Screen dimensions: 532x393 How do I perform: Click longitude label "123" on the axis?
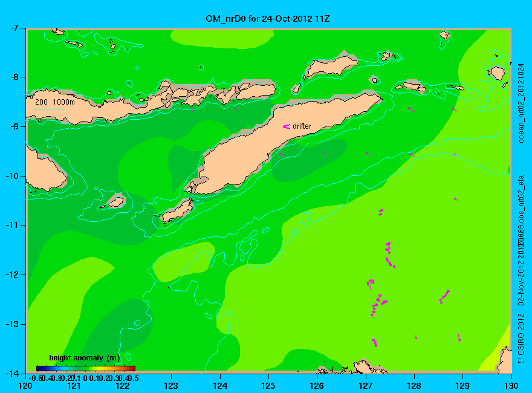[x=171, y=386]
